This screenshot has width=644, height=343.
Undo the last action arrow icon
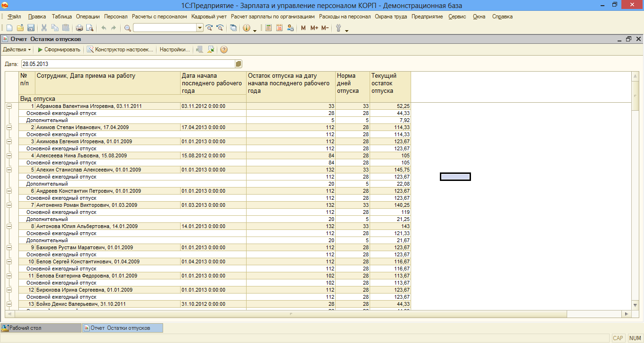[x=103, y=28]
